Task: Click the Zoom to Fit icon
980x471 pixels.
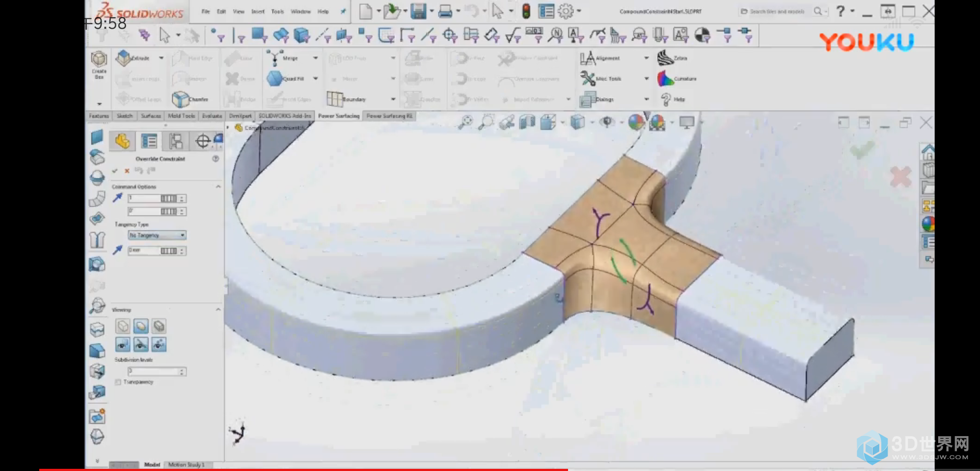Action: coord(466,123)
